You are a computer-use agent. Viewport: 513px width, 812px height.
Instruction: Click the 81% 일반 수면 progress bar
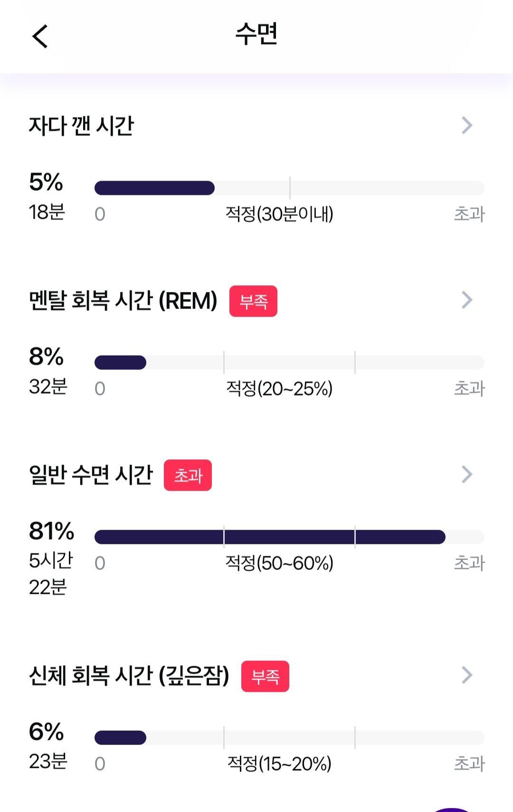coord(289,537)
